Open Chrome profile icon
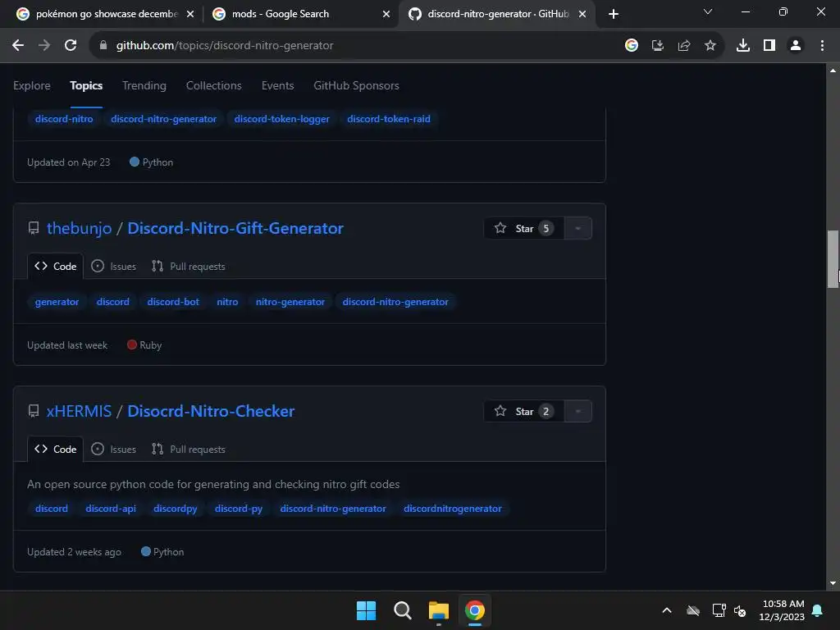The height and width of the screenshot is (630, 840). (796, 46)
